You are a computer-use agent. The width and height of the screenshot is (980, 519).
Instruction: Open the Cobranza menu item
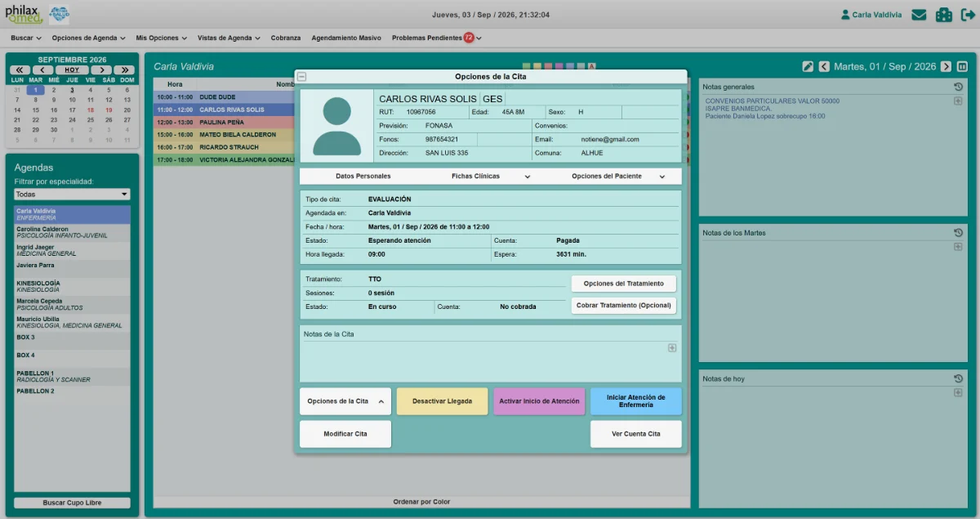(286, 38)
